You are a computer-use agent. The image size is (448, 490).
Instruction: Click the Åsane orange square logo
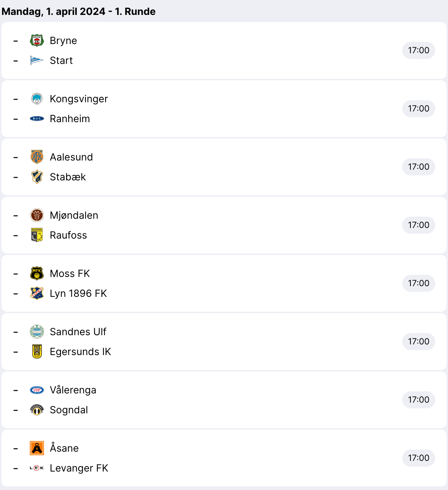tap(37, 448)
